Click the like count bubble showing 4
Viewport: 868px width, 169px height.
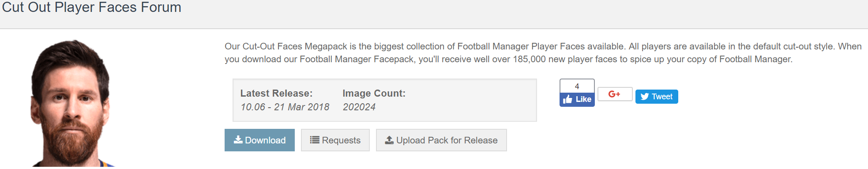tap(577, 86)
